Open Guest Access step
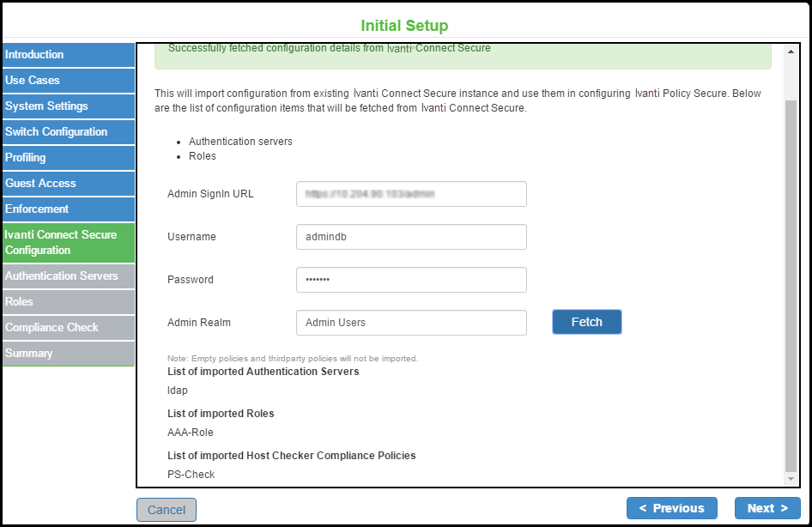 (x=67, y=184)
